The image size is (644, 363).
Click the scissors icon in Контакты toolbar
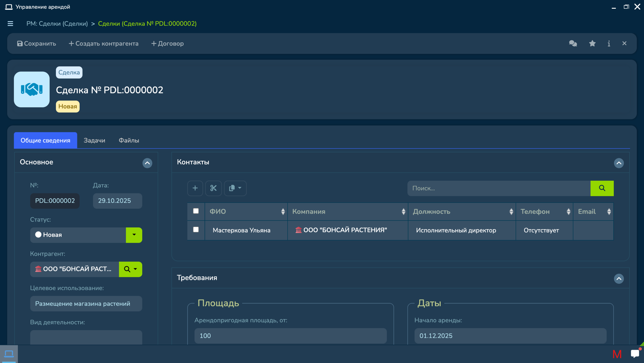213,188
